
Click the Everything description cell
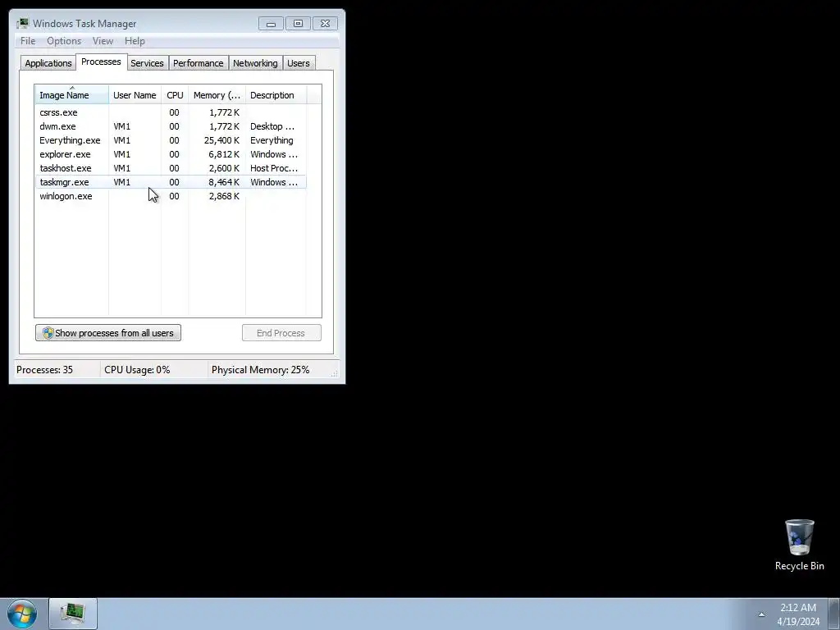(x=272, y=140)
